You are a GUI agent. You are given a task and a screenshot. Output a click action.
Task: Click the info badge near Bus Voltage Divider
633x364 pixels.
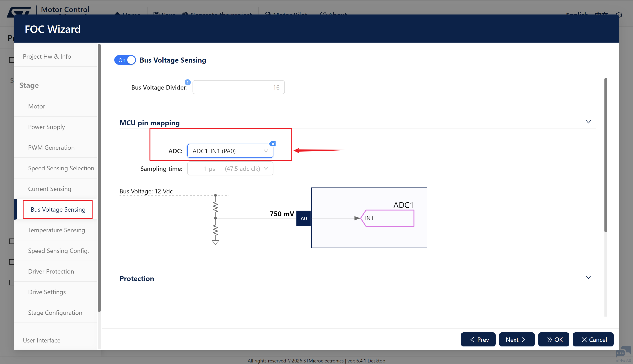coord(187,82)
